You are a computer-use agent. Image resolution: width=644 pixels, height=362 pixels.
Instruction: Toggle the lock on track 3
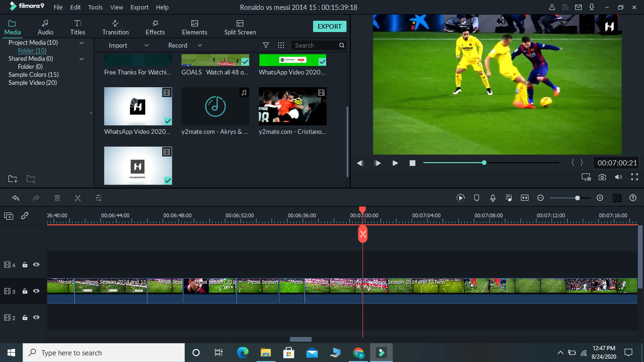click(x=25, y=291)
